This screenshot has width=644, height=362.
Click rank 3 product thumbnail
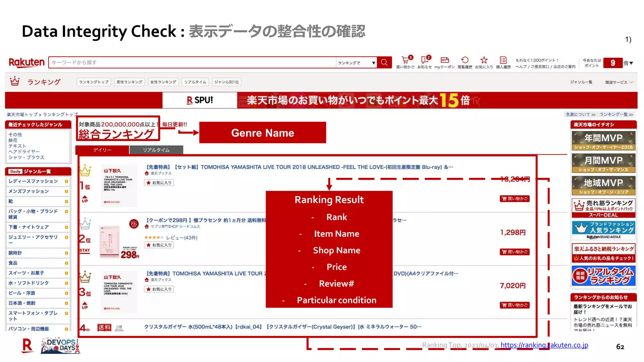click(119, 292)
